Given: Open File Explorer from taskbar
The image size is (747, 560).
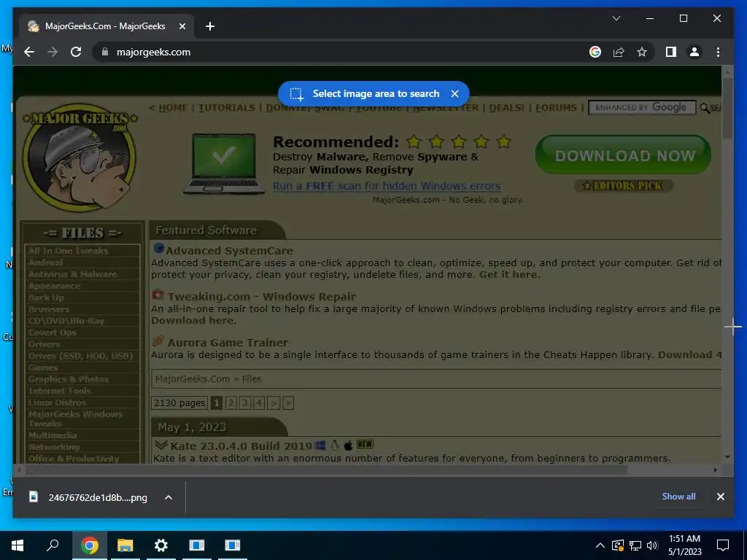Looking at the screenshot, I should (x=125, y=545).
